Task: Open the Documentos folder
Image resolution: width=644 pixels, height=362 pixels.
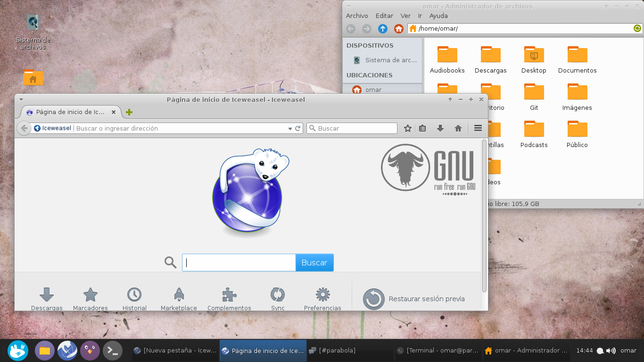Action: [x=578, y=60]
